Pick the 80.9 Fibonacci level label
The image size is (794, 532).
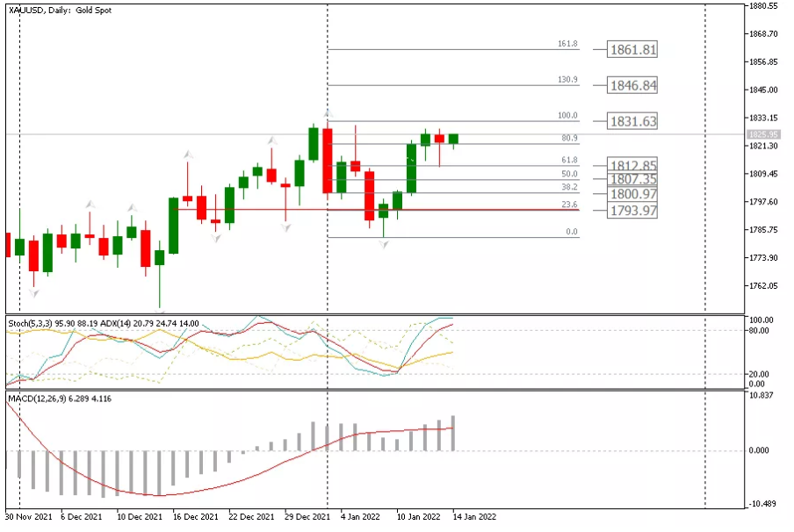point(569,138)
